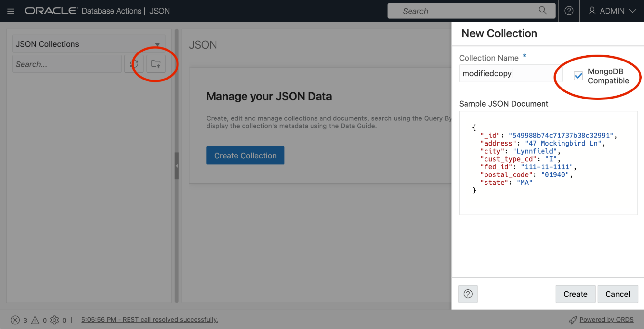Click inside the Collection Name field
This screenshot has height=329, width=644.
pos(510,73)
